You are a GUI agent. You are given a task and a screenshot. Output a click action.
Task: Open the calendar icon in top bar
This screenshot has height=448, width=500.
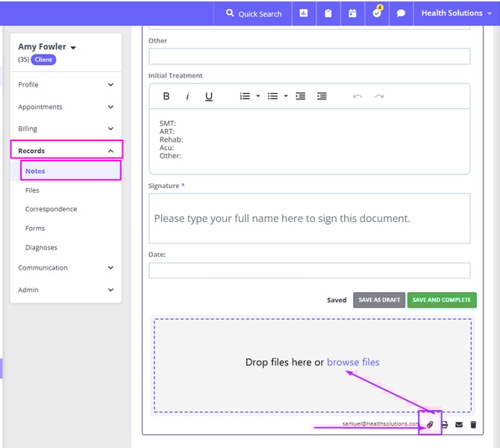[352, 13]
